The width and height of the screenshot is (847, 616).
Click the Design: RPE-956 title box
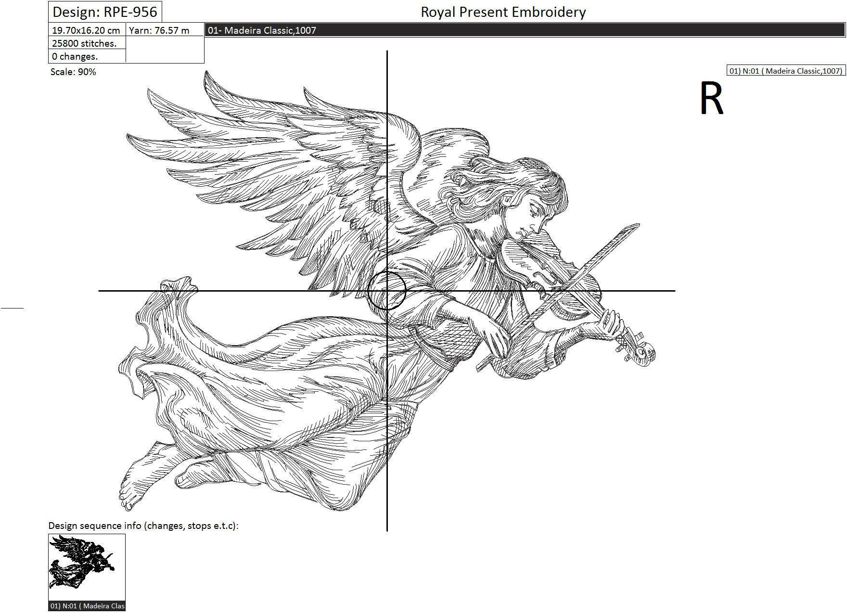tap(105, 12)
